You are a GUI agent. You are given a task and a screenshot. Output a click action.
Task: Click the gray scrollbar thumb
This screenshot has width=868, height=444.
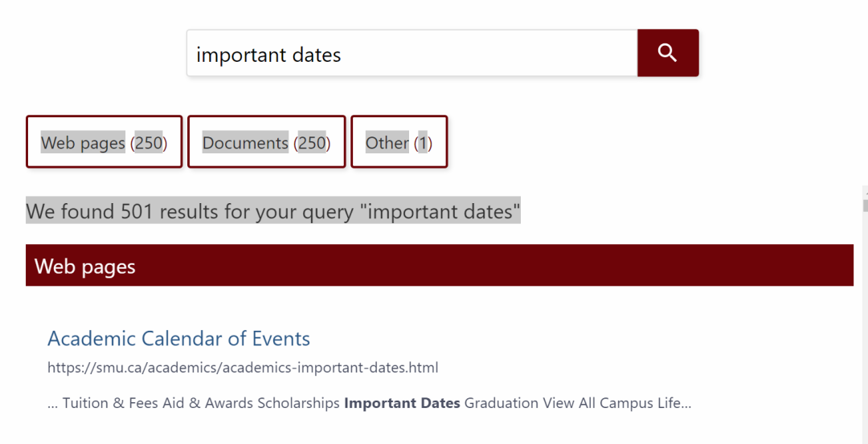click(865, 204)
